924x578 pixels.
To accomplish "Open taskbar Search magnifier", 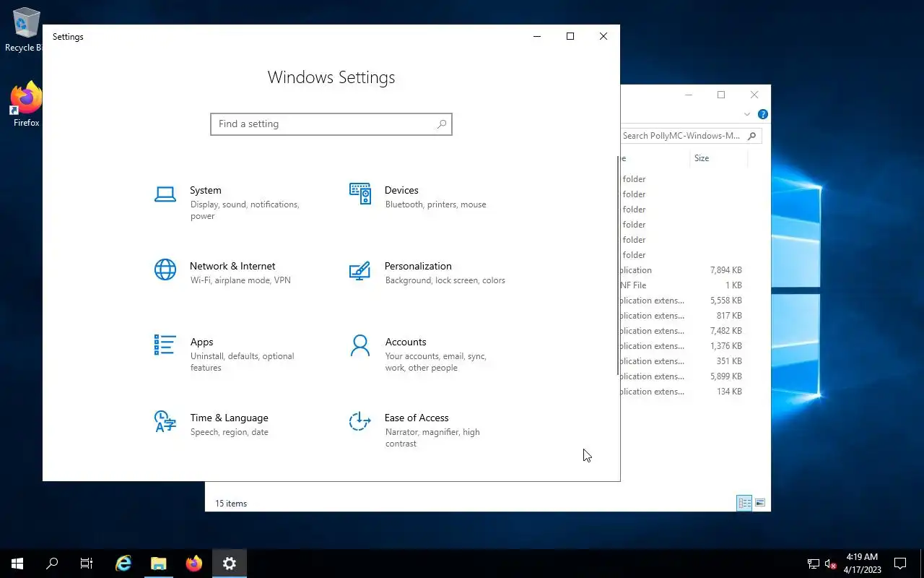I will pyautogui.click(x=52, y=564).
